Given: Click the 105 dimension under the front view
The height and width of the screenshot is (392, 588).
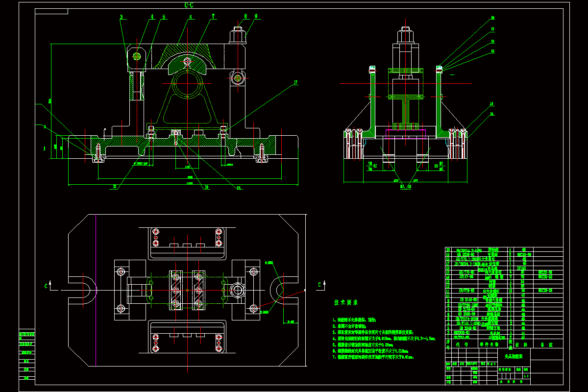Looking at the screenshot, I should point(188,167).
